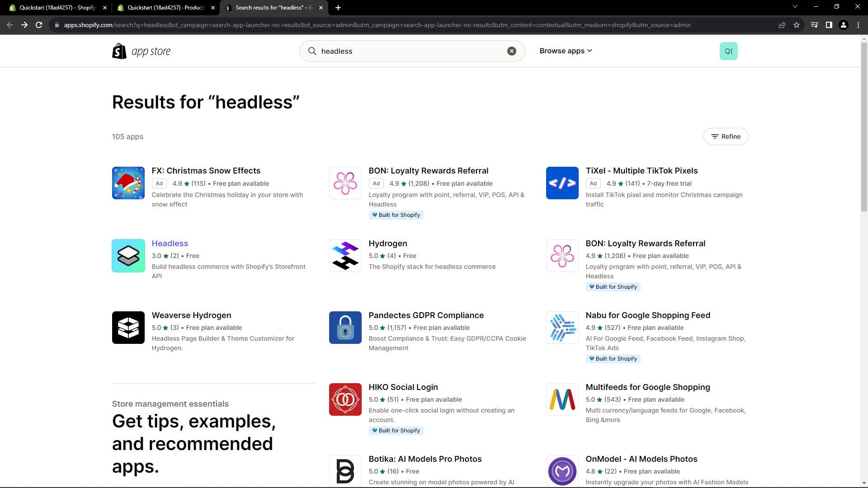The image size is (868, 488).
Task: Open the HIKO Social Login app icon
Action: click(x=345, y=399)
